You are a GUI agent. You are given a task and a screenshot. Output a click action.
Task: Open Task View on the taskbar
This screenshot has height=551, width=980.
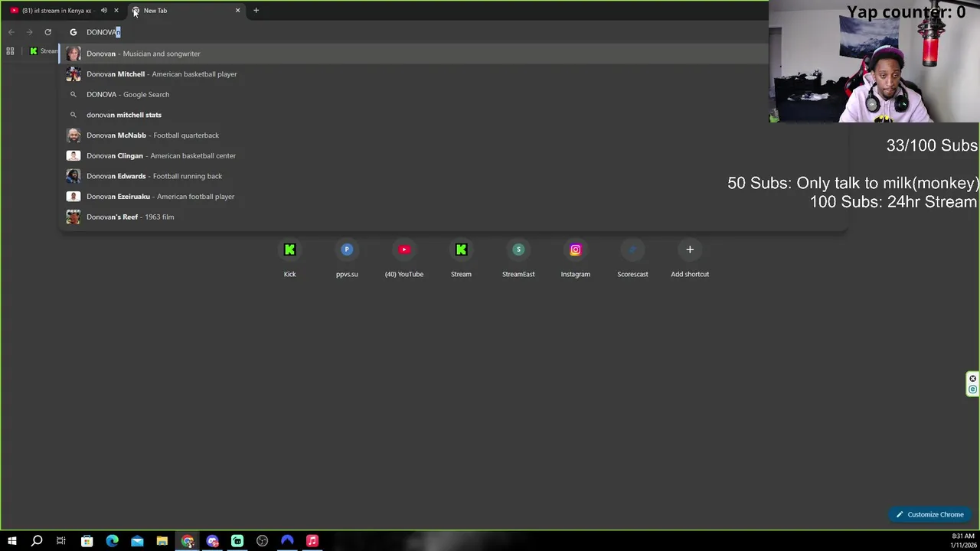(61, 541)
